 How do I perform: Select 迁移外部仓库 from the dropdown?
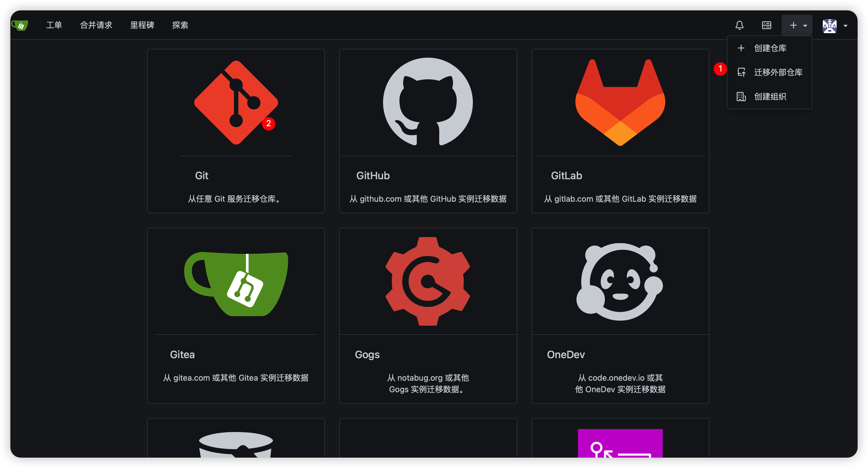(x=770, y=73)
